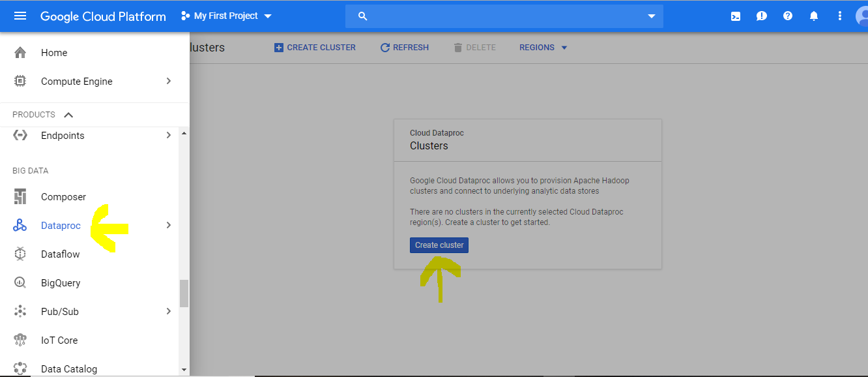The height and width of the screenshot is (377, 868).
Task: Click REFRESH in the toolbar
Action: click(405, 48)
